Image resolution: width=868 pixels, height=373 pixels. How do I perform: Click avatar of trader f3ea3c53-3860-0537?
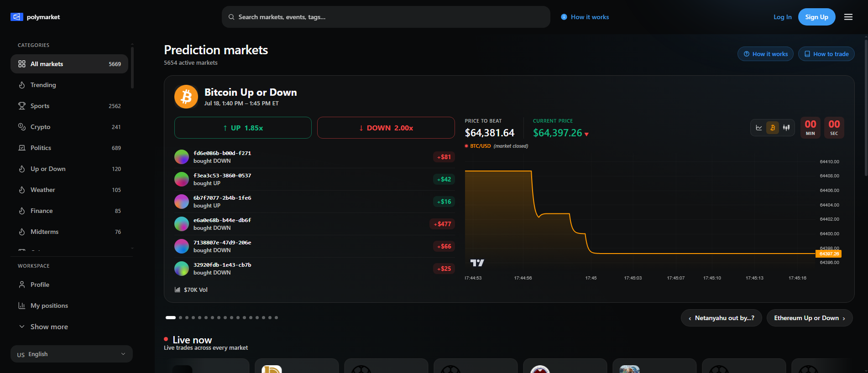[x=182, y=179]
